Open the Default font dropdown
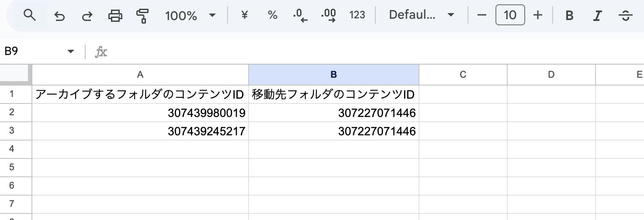The width and height of the screenshot is (644, 220). (x=422, y=15)
